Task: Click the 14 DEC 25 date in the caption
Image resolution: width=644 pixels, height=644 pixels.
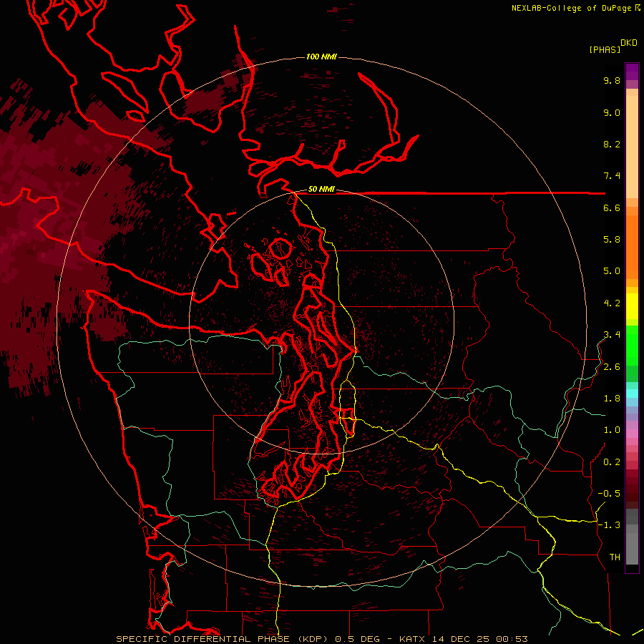Action: tap(461, 639)
